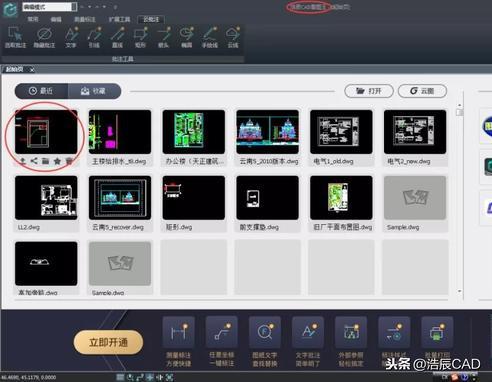Select the 选取批注 annotation tool
Screen dimensions: 492x382
click(x=15, y=37)
